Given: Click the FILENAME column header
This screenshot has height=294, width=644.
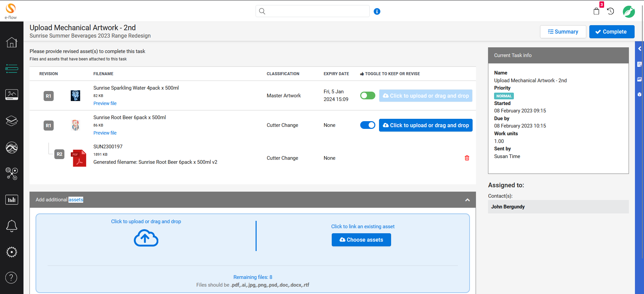Looking at the screenshot, I should coord(103,74).
